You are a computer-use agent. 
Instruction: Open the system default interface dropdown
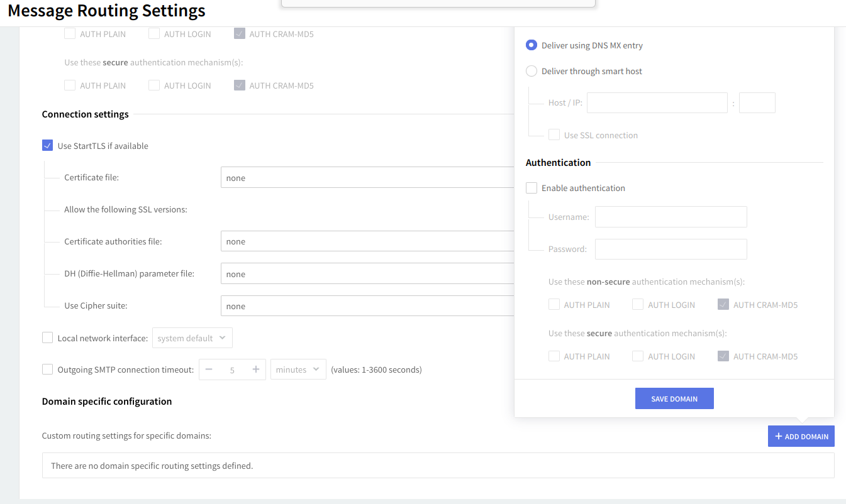tap(192, 338)
